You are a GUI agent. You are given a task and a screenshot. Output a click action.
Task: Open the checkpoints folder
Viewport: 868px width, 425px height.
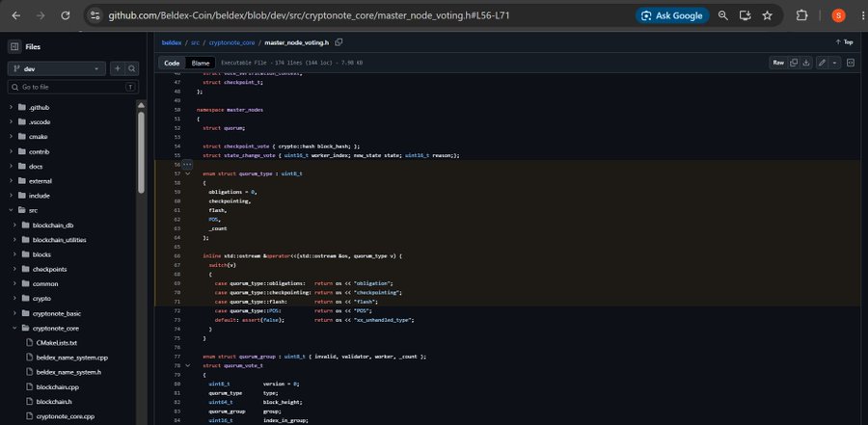(49, 269)
